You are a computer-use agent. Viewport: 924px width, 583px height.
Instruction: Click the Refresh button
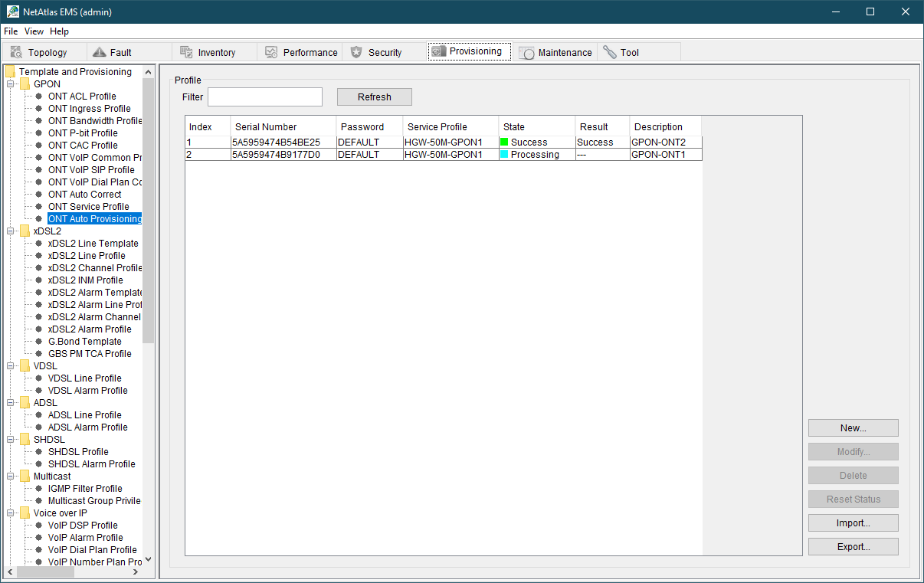coord(374,97)
